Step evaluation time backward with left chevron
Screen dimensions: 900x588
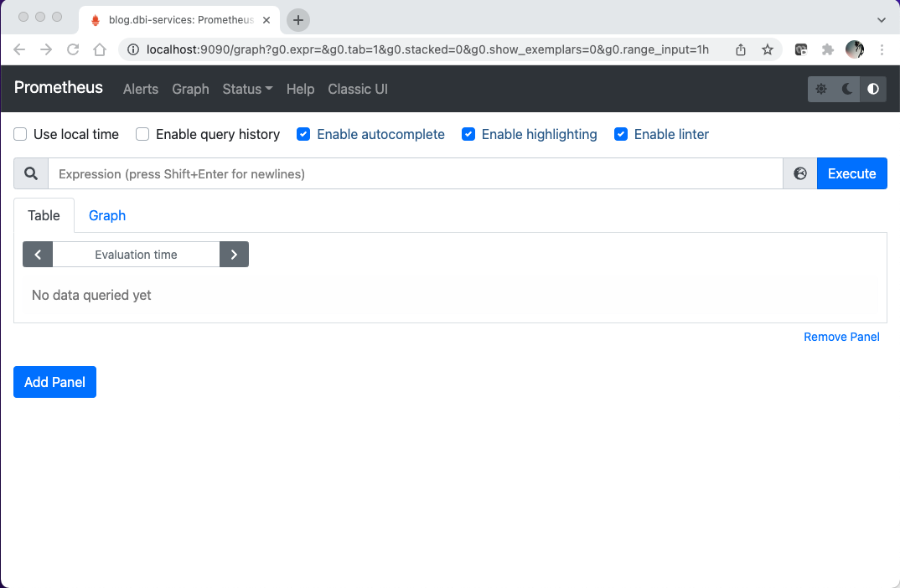click(x=38, y=254)
